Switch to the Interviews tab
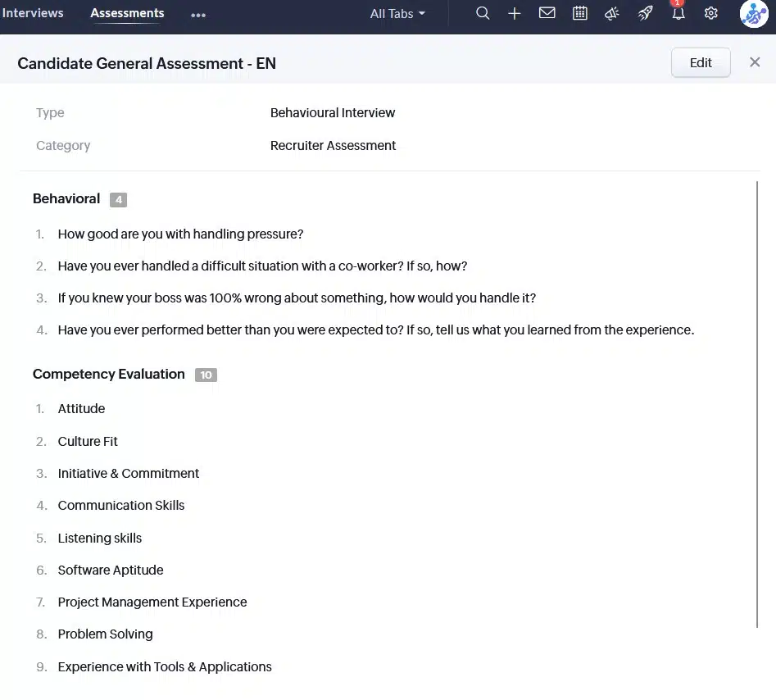The width and height of the screenshot is (776, 700). (33, 12)
